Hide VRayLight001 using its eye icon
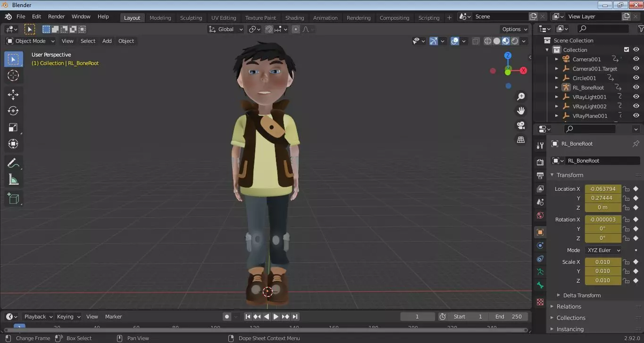This screenshot has height=343, width=644. [x=636, y=97]
